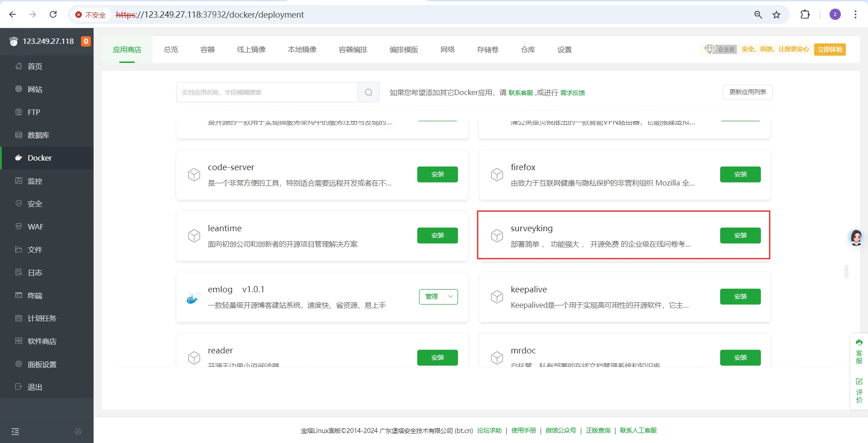The width and height of the screenshot is (868, 443).
Task: Open the customer service avatar chat icon
Action: (x=856, y=237)
